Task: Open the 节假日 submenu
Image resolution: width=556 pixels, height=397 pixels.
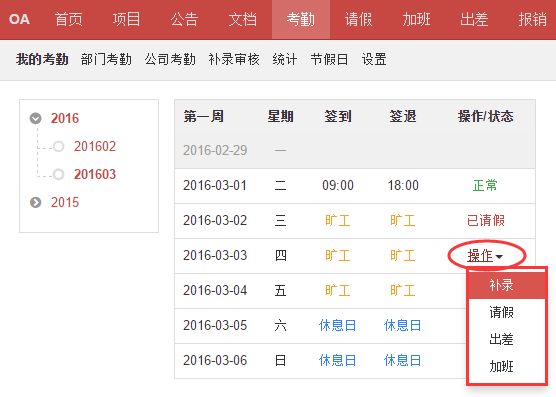Action: (329, 59)
